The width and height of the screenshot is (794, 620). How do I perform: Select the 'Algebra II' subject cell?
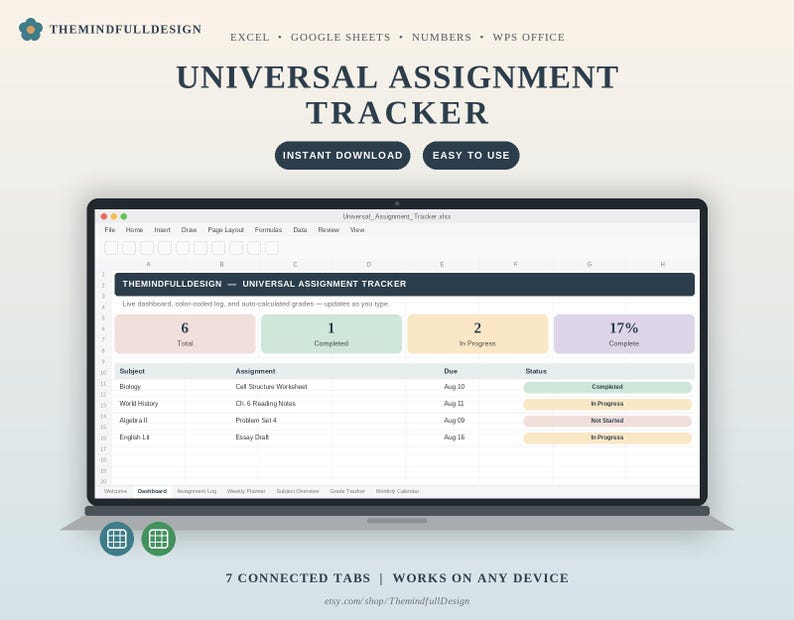tap(133, 420)
